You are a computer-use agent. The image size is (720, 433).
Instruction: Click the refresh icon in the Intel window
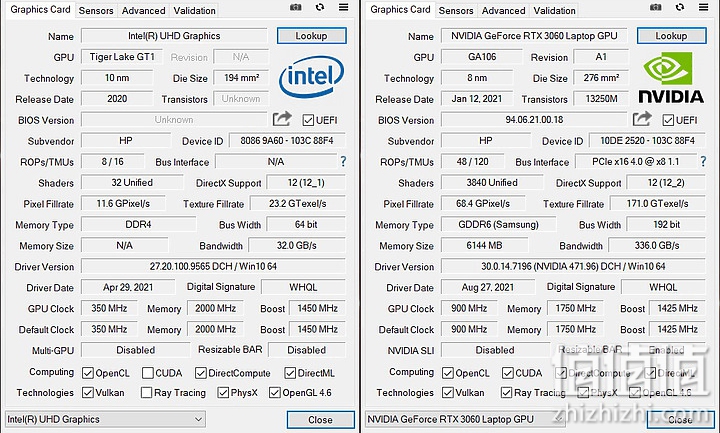click(320, 7)
